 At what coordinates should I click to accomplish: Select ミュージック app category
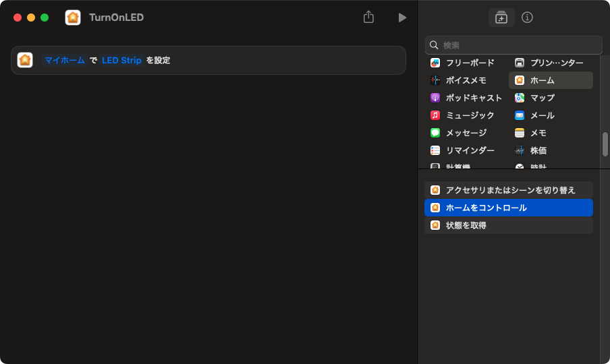tap(469, 115)
